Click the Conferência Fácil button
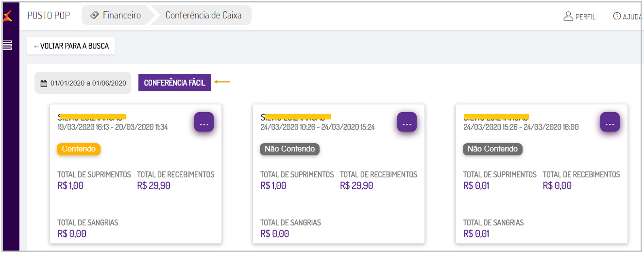This screenshot has width=644, height=253. [x=175, y=83]
